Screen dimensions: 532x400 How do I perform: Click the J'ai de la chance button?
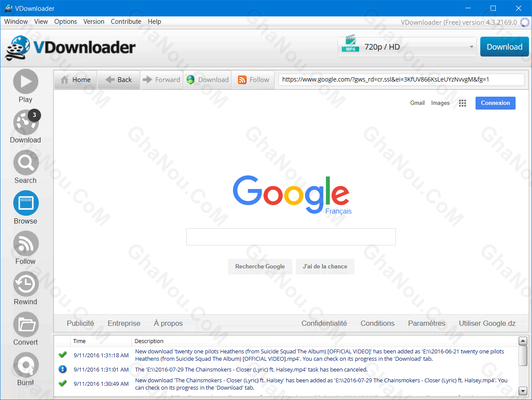(x=325, y=267)
